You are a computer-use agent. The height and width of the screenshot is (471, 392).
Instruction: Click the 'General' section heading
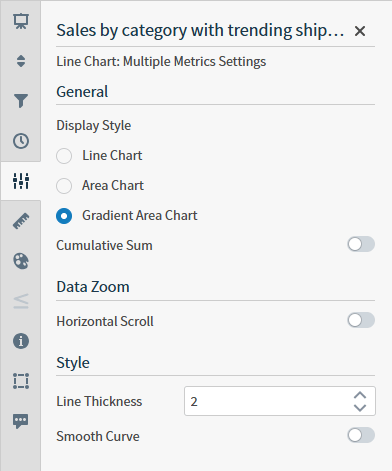point(82,92)
